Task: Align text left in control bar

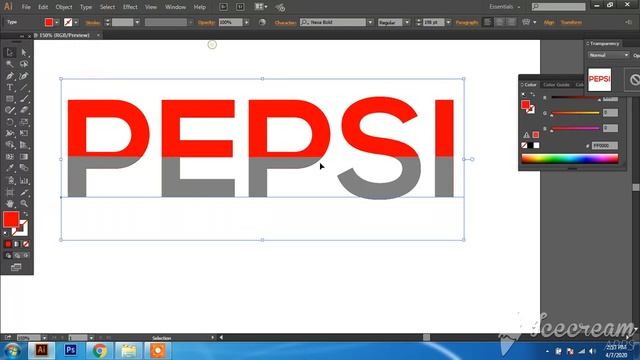Action: click(487, 22)
